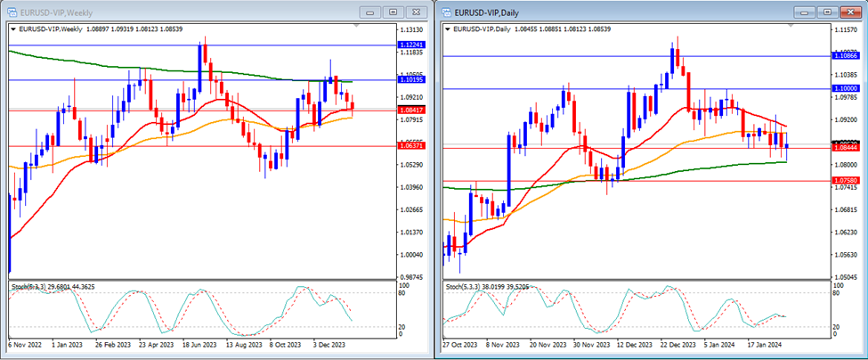The height and width of the screenshot is (360, 868).
Task: Select the EURUSD-VIP,Weekly title bar text
Action: coord(56,12)
